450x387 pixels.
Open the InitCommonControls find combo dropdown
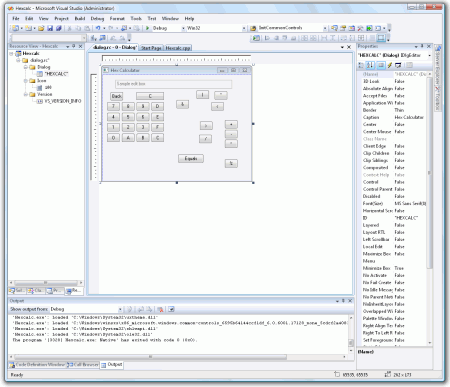pos(325,28)
